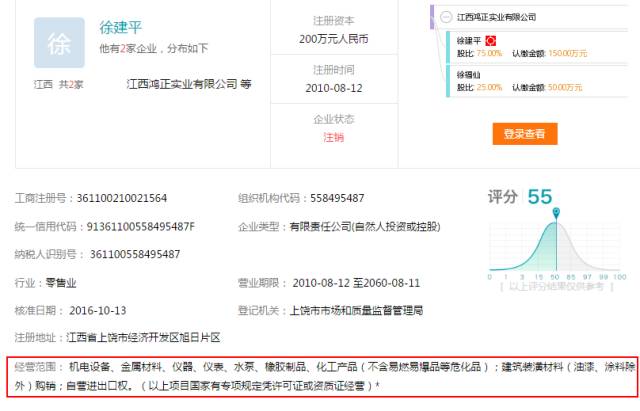Viewport: 640px width, 411px height.
Task: Click the 徐 avatar tile
Action: [59, 42]
